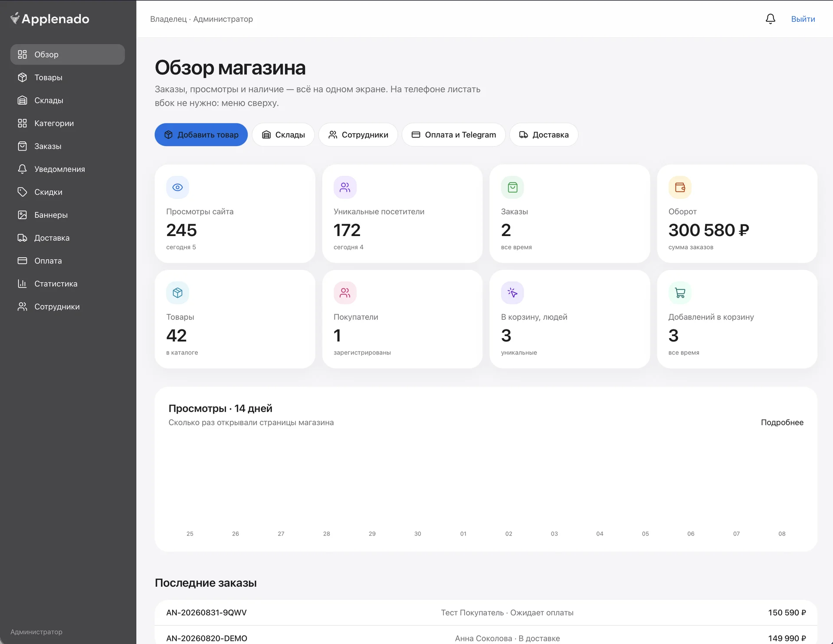Click box icon on Товары stat card
The width and height of the screenshot is (833, 644).
[x=177, y=293]
